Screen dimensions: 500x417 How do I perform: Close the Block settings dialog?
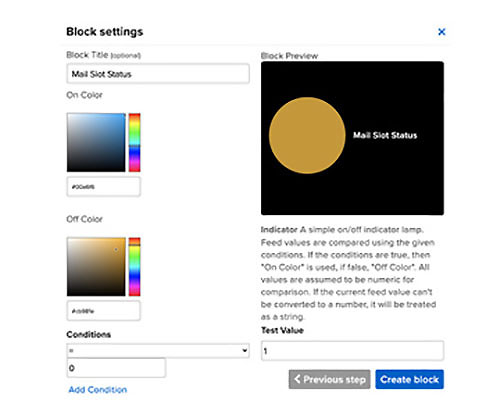442,32
